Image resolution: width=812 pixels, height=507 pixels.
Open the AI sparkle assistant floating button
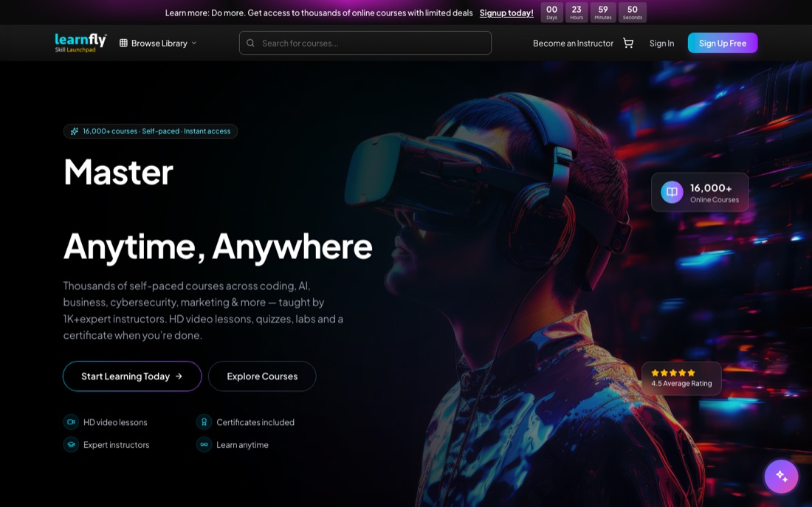tap(782, 476)
